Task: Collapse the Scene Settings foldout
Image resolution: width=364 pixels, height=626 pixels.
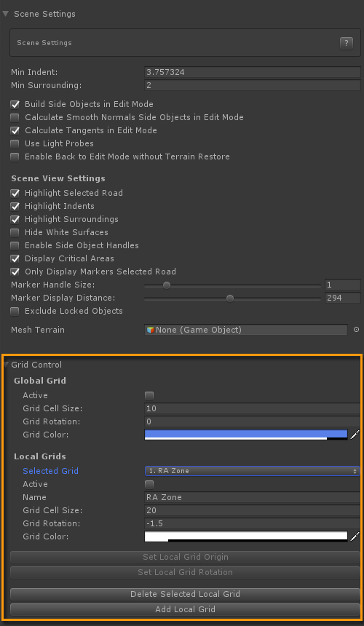Action: 5,14
